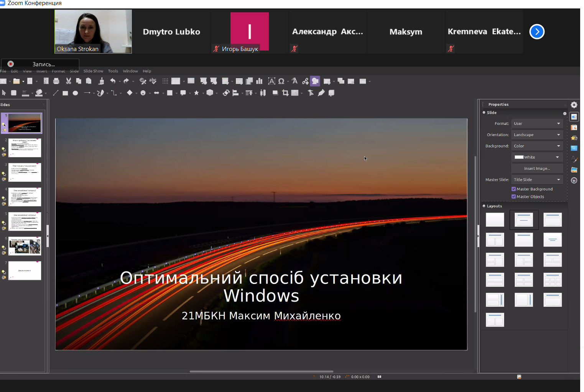This screenshot has height=392, width=584.
Task: Collapse the Slide section in Properties
Action: pyautogui.click(x=484, y=113)
